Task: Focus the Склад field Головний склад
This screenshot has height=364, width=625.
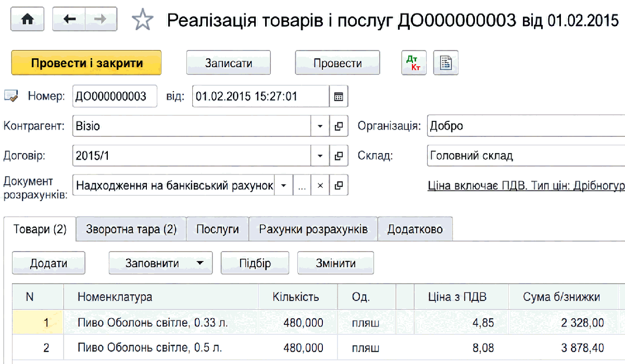Action: [526, 156]
